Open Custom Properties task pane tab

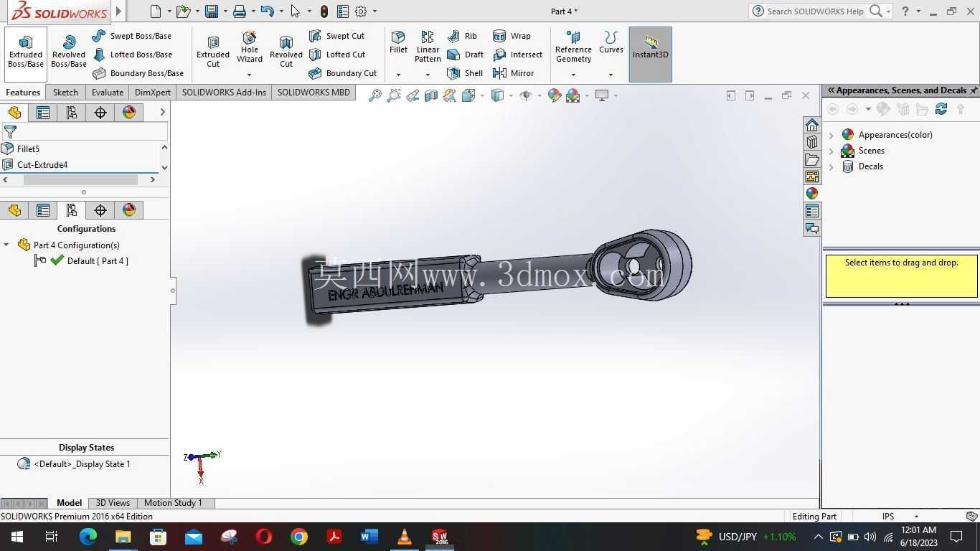point(811,211)
